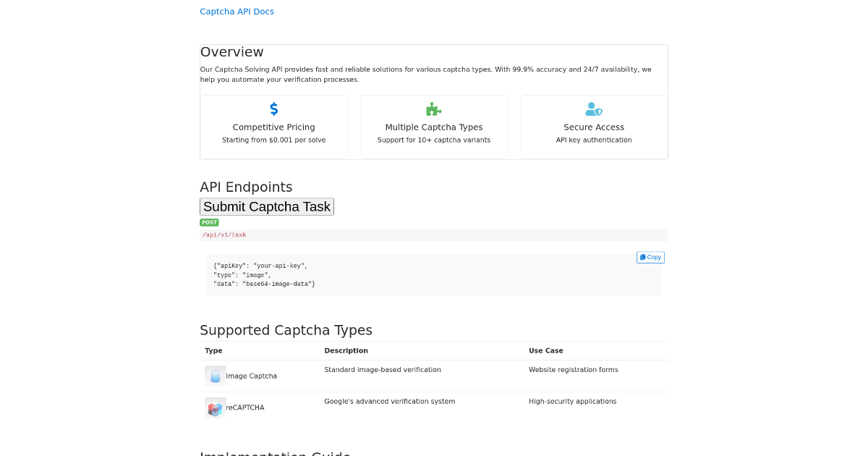This screenshot has width=868, height=456.
Task: Click the Supported Captcha Types heading
Action: tap(286, 330)
